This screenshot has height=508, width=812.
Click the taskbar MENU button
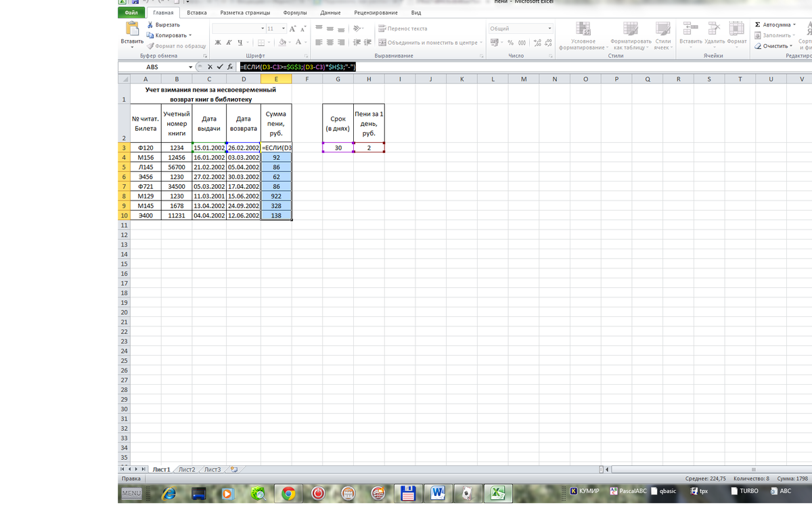[x=131, y=494]
